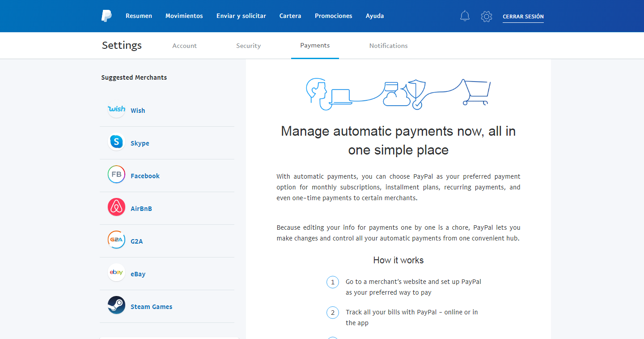Open the Steam Games merchant link

[151, 307]
